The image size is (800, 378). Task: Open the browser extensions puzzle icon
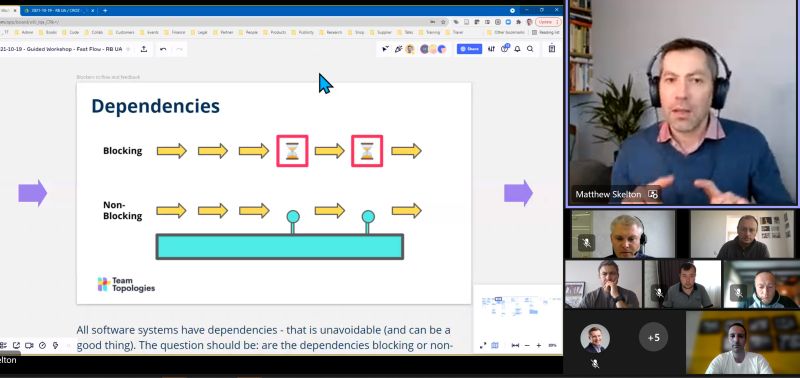tap(519, 22)
